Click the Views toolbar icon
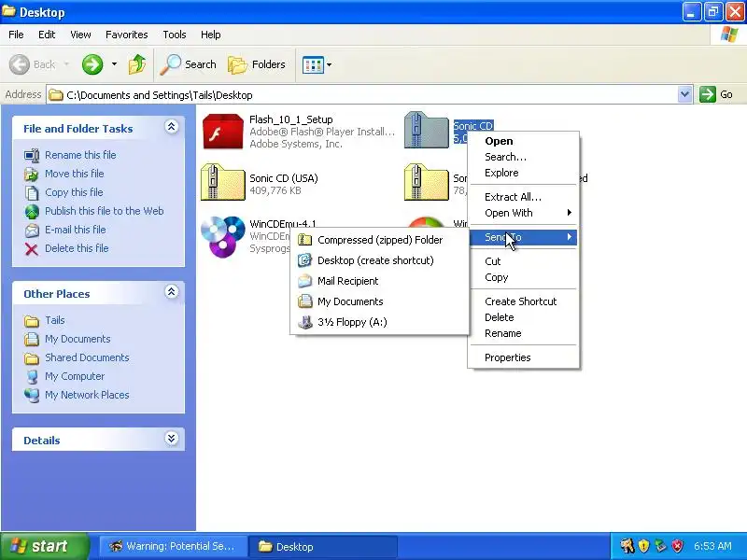Image resolution: width=747 pixels, height=560 pixels. [313, 64]
